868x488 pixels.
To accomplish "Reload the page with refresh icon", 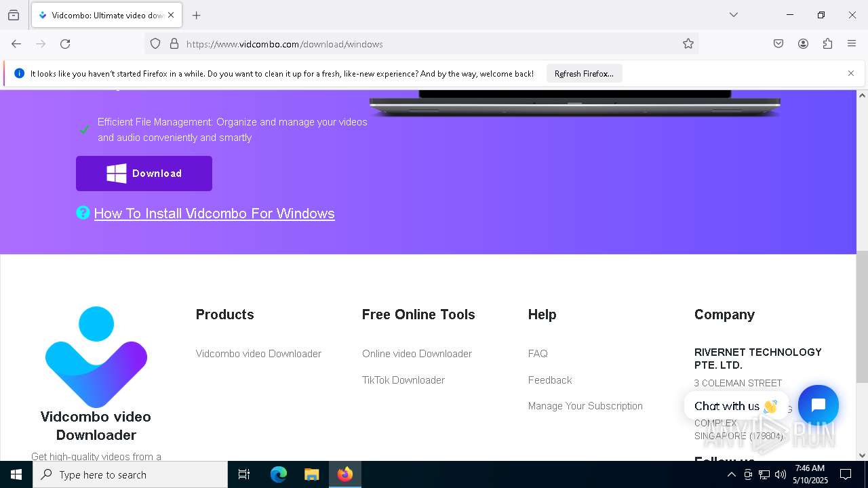I will (65, 44).
